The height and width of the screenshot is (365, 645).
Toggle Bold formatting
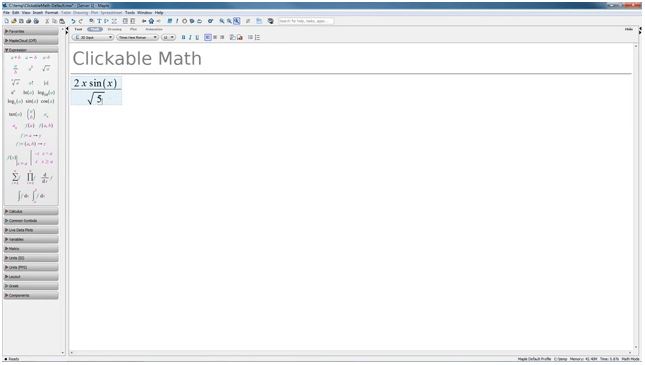[x=183, y=37]
